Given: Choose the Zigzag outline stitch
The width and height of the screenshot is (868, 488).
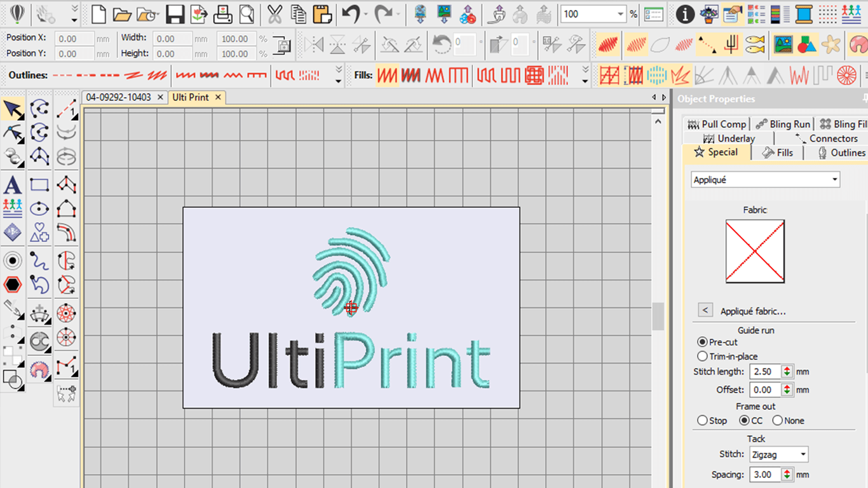Looking at the screenshot, I should (x=233, y=75).
